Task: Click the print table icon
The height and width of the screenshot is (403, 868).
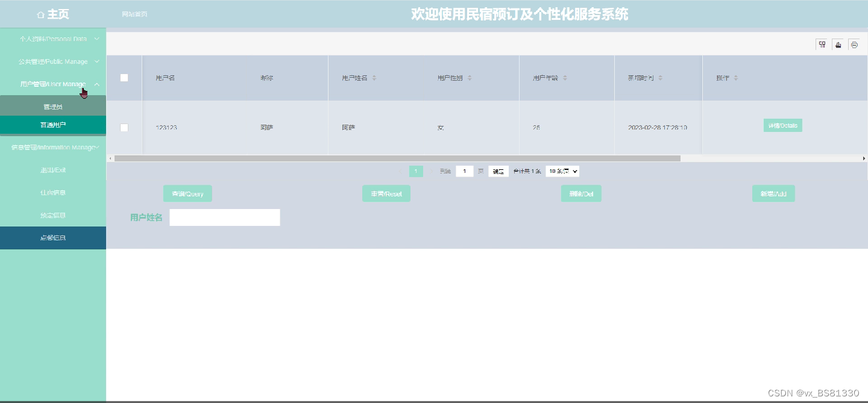Action: pyautogui.click(x=854, y=45)
